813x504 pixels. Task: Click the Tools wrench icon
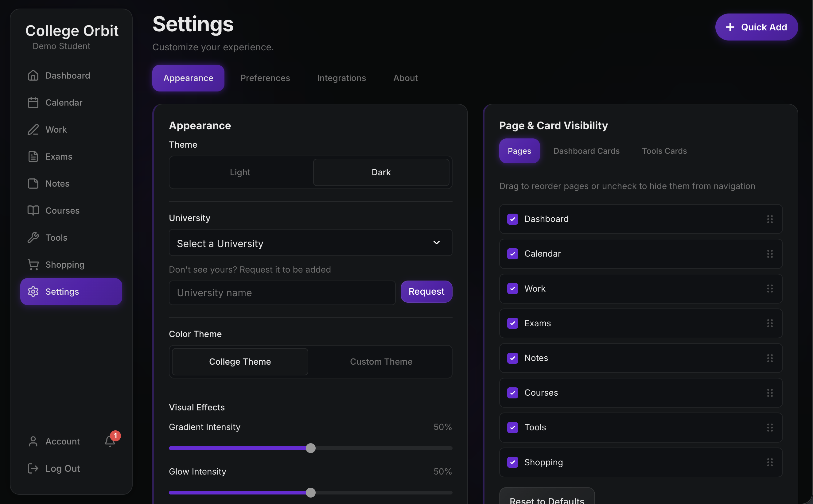coord(33,238)
